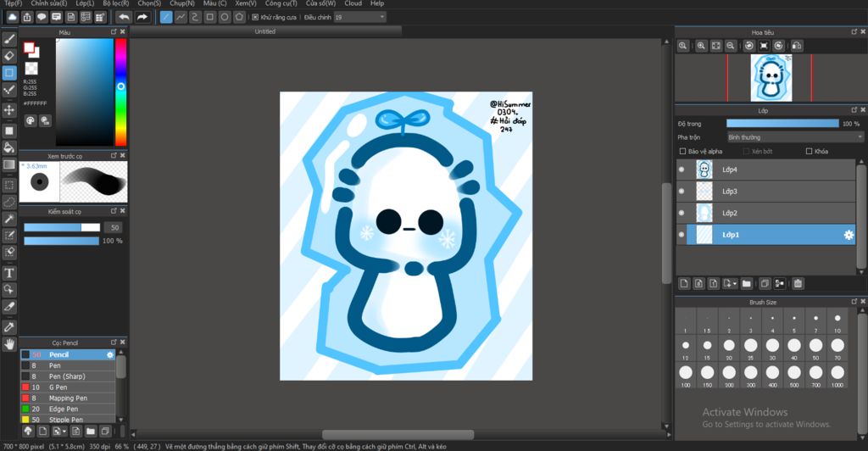This screenshot has height=451, width=868.
Task: Open the Bộ lọc(R) filter menu
Action: 115,3
